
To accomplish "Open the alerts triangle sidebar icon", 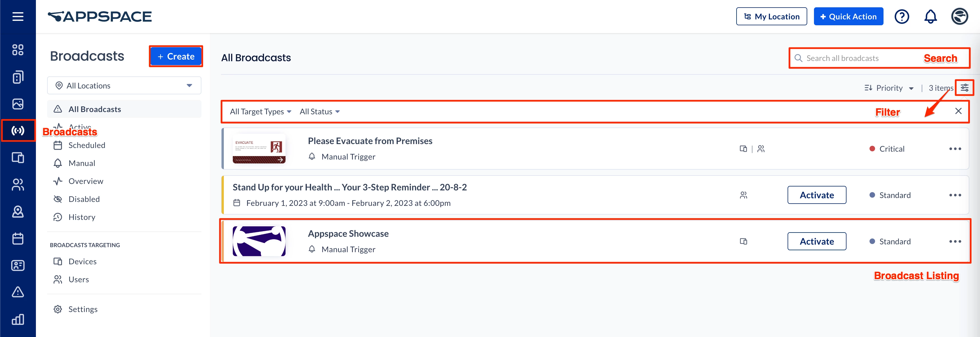I will pyautogui.click(x=18, y=292).
